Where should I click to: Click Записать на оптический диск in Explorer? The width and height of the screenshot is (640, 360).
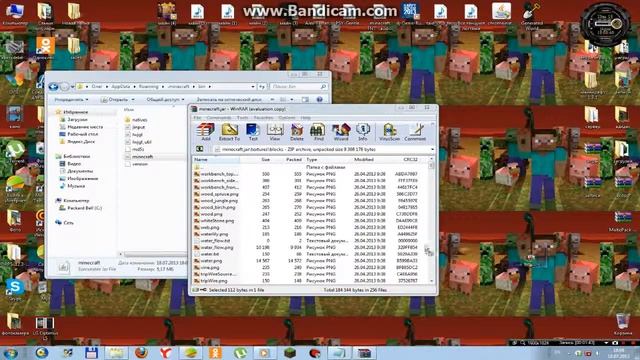pos(229,100)
